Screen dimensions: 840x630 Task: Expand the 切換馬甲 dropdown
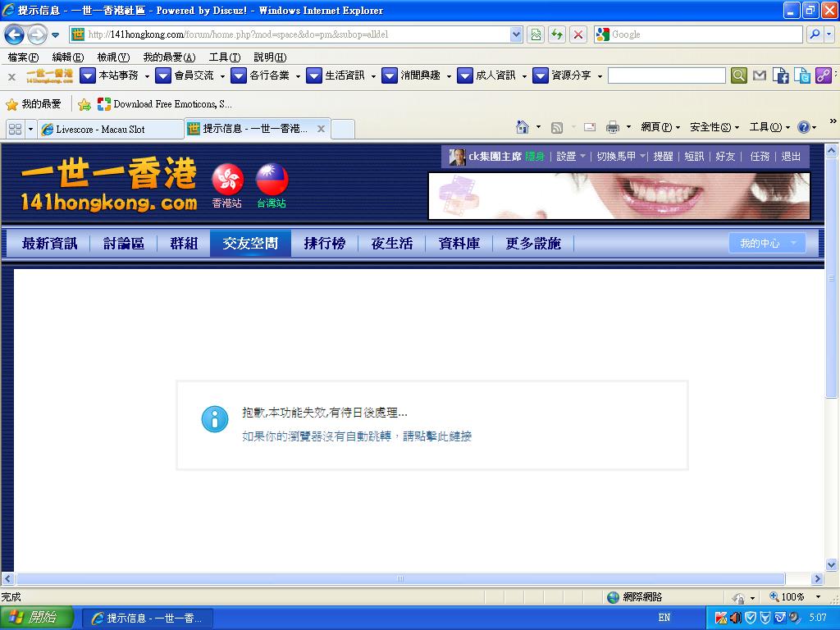coord(620,156)
